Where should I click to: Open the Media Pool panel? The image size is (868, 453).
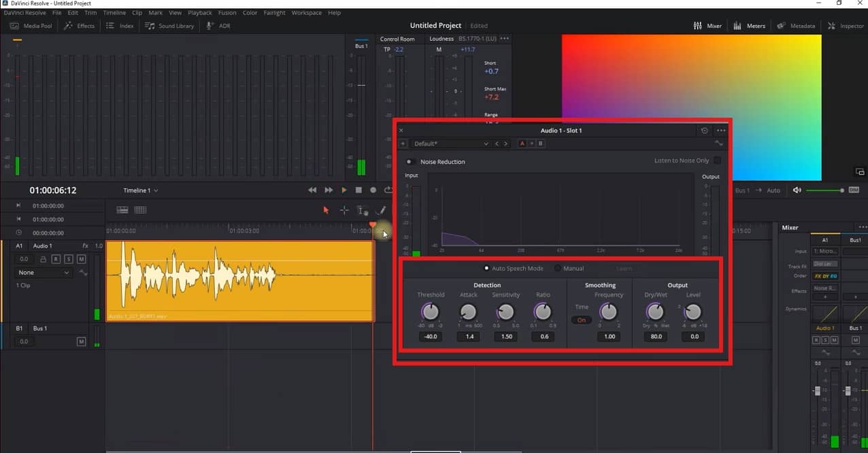coord(31,26)
